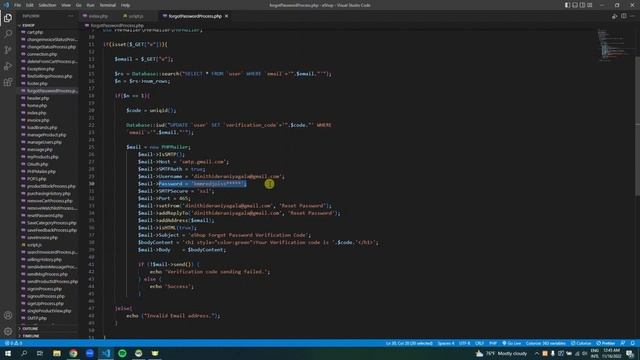This screenshot has height=360, width=640.
Task: Click the run/compare icon in editor toolbar
Action: pos(615,16)
